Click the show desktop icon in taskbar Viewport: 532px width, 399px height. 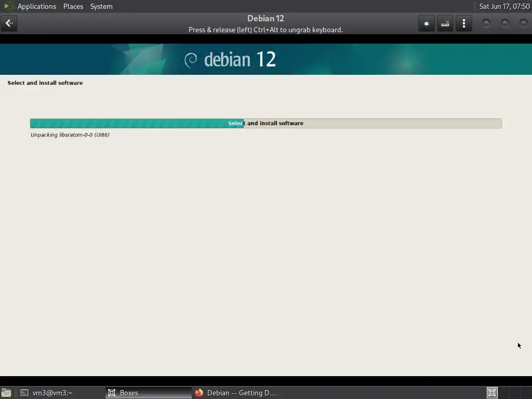(6, 393)
